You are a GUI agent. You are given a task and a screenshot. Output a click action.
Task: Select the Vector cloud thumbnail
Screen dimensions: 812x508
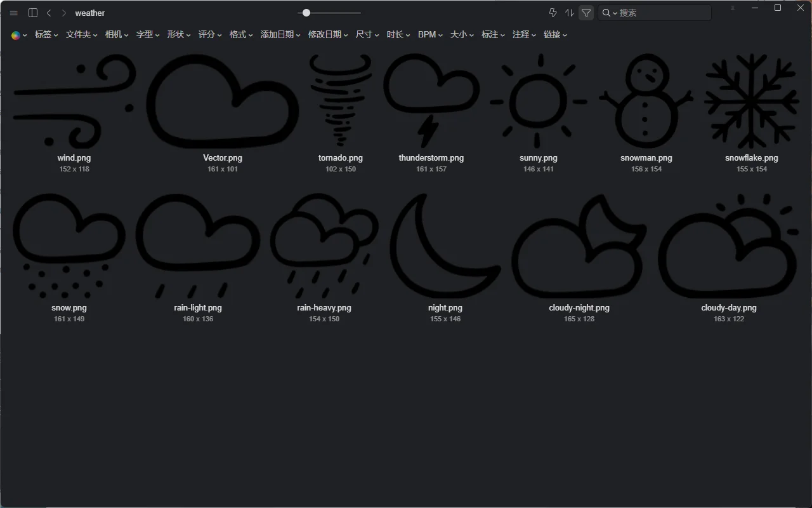223,102
